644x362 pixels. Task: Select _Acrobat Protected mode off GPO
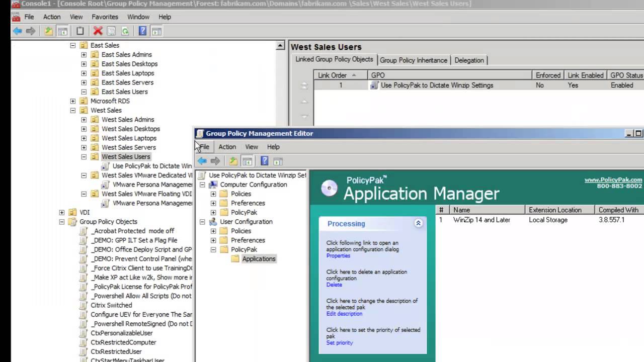pos(132,231)
